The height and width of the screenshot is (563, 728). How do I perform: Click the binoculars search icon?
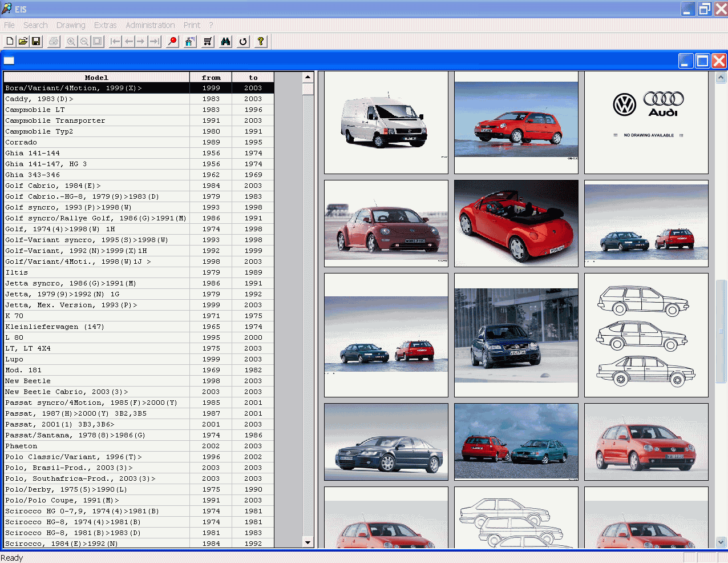point(226,41)
